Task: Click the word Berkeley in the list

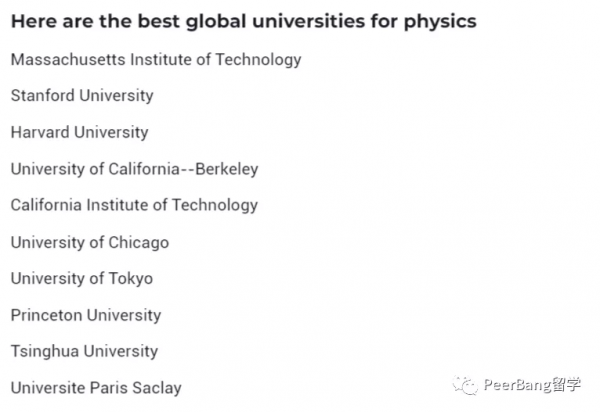Action: tap(227, 169)
